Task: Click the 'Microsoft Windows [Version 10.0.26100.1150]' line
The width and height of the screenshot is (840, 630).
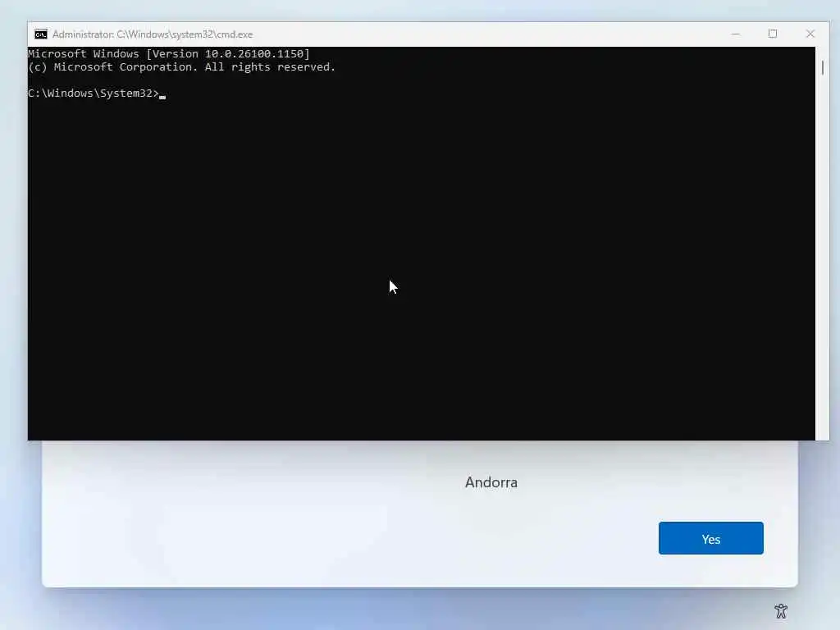Action: pos(169,53)
